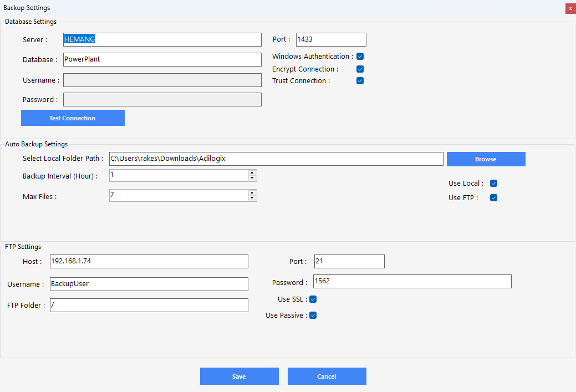Decrease Backup Interval with down arrow

click(x=252, y=178)
